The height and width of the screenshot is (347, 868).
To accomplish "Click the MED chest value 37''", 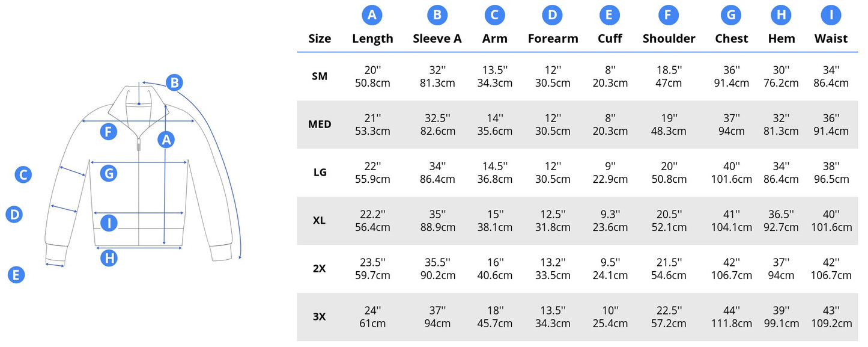I will pyautogui.click(x=731, y=118).
